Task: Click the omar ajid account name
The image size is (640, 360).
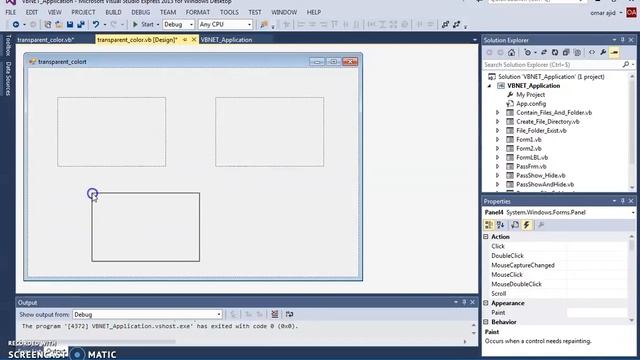Action: click(603, 13)
